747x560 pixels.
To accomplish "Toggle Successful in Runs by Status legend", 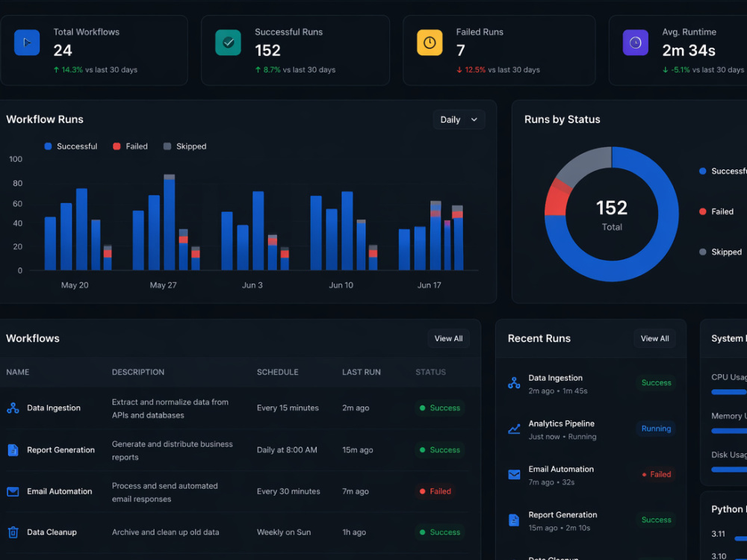I will pyautogui.click(x=722, y=171).
